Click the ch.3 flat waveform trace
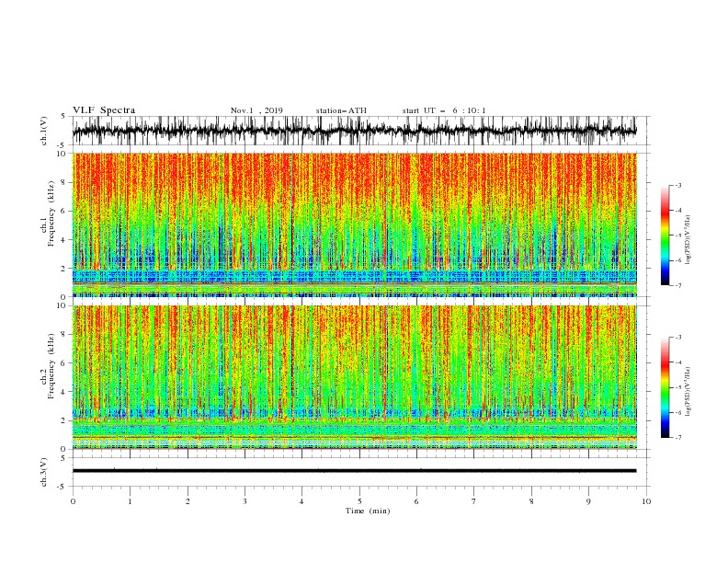Viewport: 728px width, 563px height. 355,471
